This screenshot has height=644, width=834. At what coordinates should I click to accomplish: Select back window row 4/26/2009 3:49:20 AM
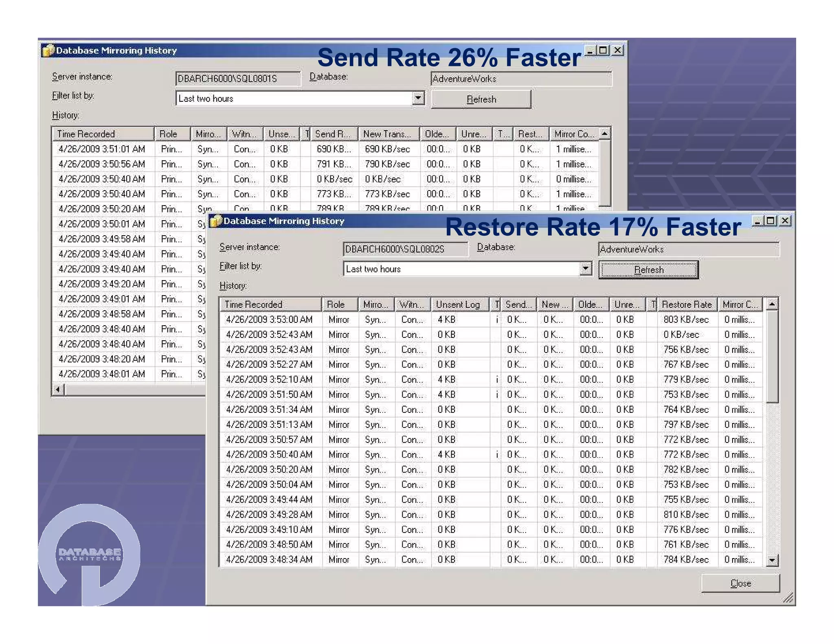tap(129, 284)
